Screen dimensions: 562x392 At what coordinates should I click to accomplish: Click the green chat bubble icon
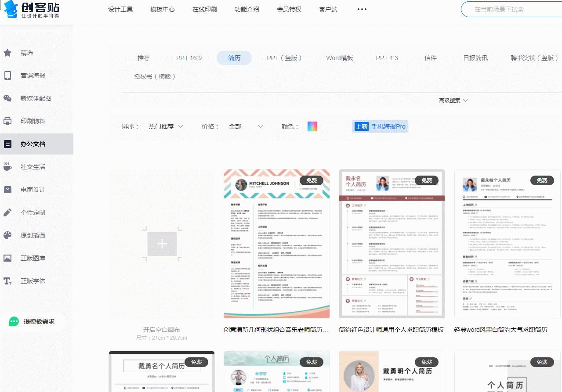[x=14, y=322]
